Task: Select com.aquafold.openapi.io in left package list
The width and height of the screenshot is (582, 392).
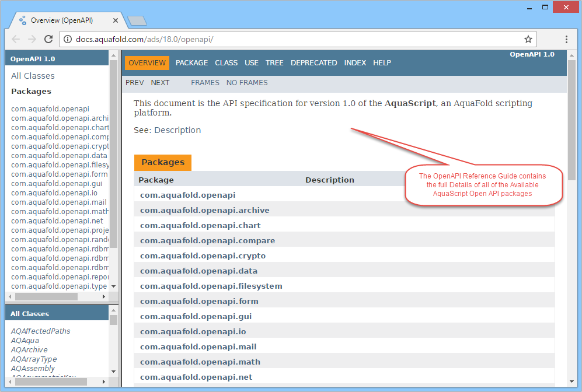Action: [x=54, y=193]
